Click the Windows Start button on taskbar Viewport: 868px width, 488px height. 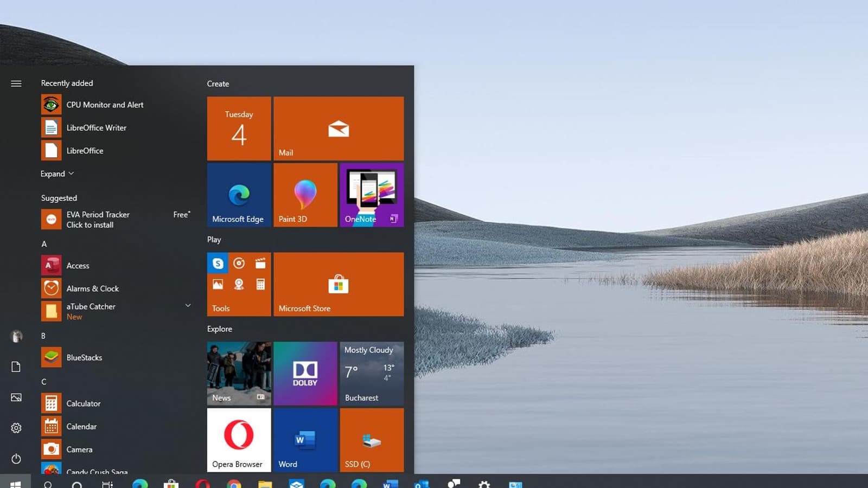pos(15,482)
